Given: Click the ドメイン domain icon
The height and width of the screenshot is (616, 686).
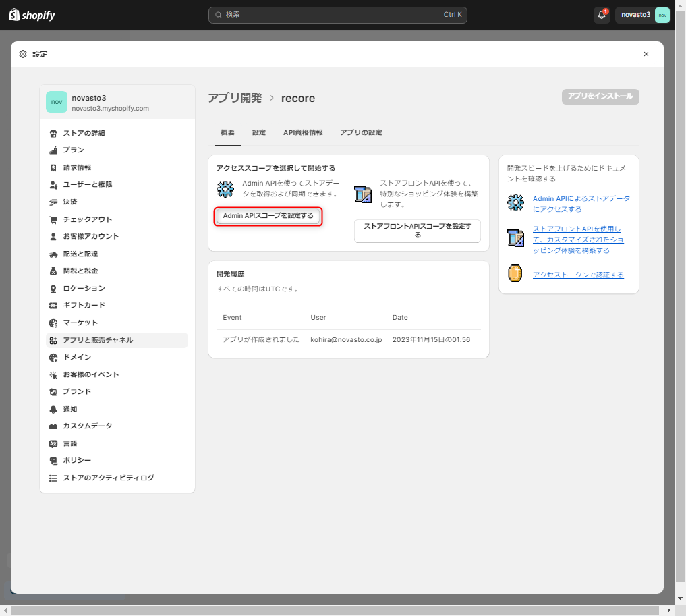Looking at the screenshot, I should (53, 358).
